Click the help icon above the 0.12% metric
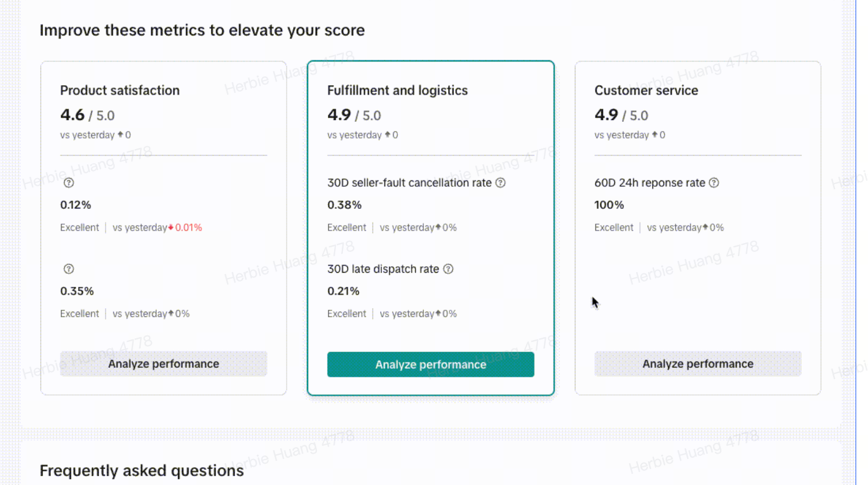Viewport: 868px width, 485px height. click(x=69, y=183)
